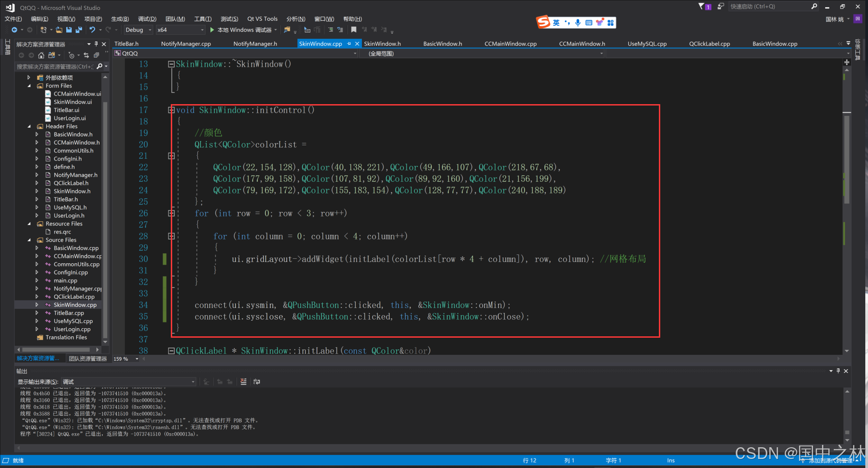This screenshot has width=868, height=468.
Task: Switch to the UseMySQL.cpp tab
Action: pos(647,44)
